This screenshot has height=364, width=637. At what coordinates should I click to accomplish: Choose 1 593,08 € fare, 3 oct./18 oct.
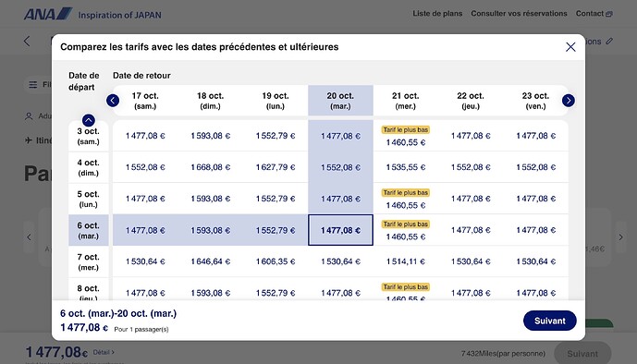pyautogui.click(x=210, y=136)
